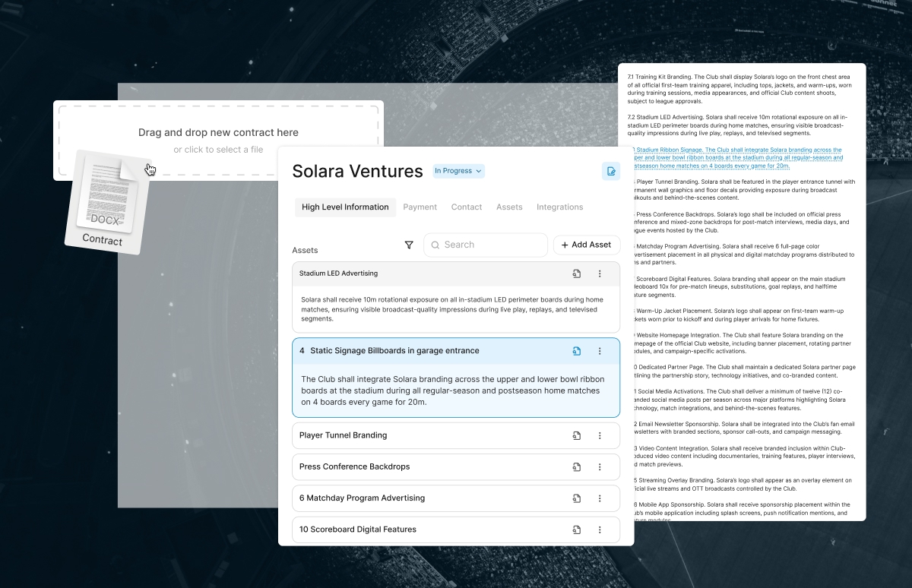This screenshot has height=588, width=912.
Task: Open the kebab menu for Press Conference Backdrops
Action: point(600,466)
